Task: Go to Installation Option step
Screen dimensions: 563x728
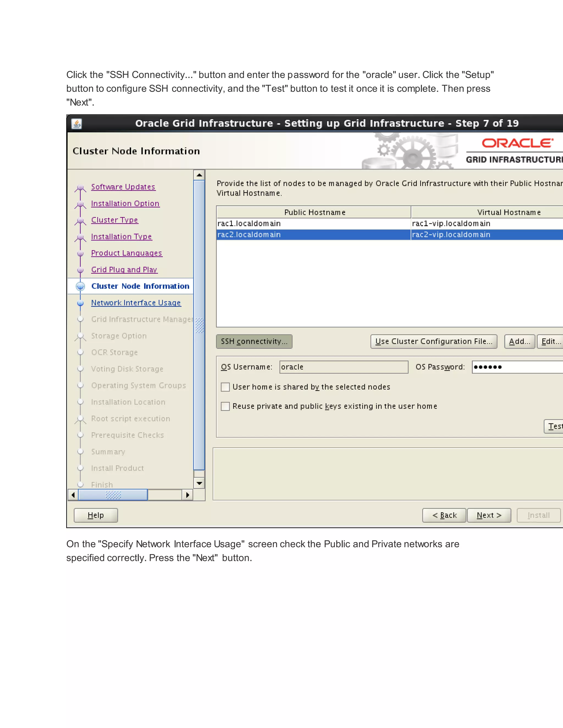Action: pos(125,203)
